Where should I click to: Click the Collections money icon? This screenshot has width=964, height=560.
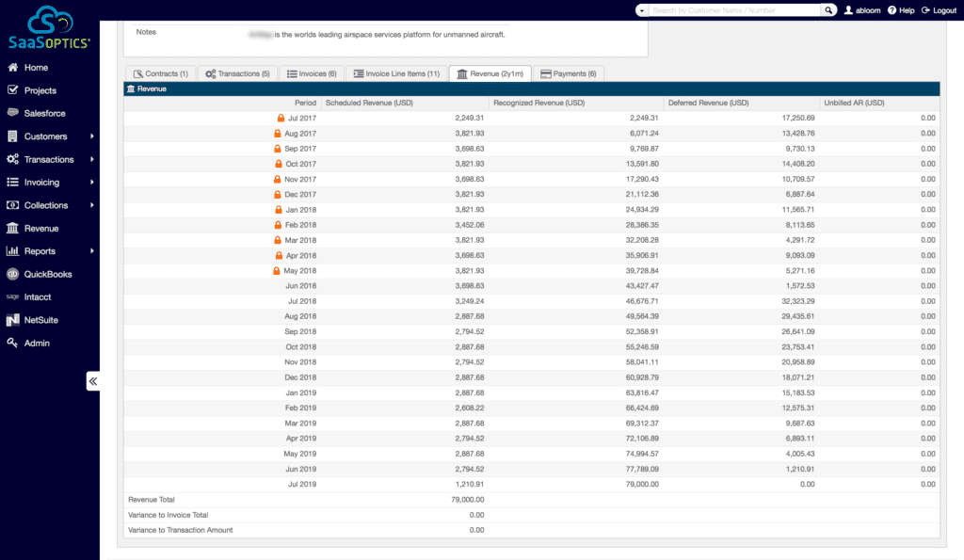tap(12, 204)
